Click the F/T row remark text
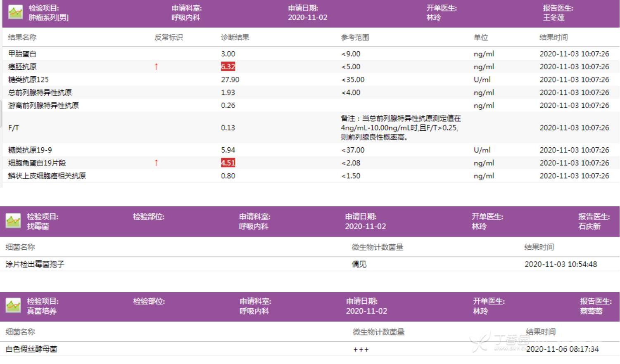This screenshot has height=364, width=620. pos(400,128)
